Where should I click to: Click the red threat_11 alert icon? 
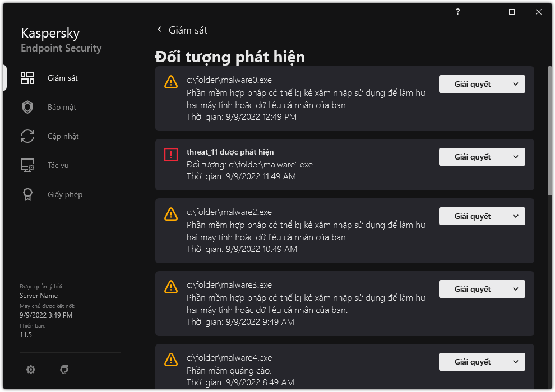pyautogui.click(x=170, y=155)
